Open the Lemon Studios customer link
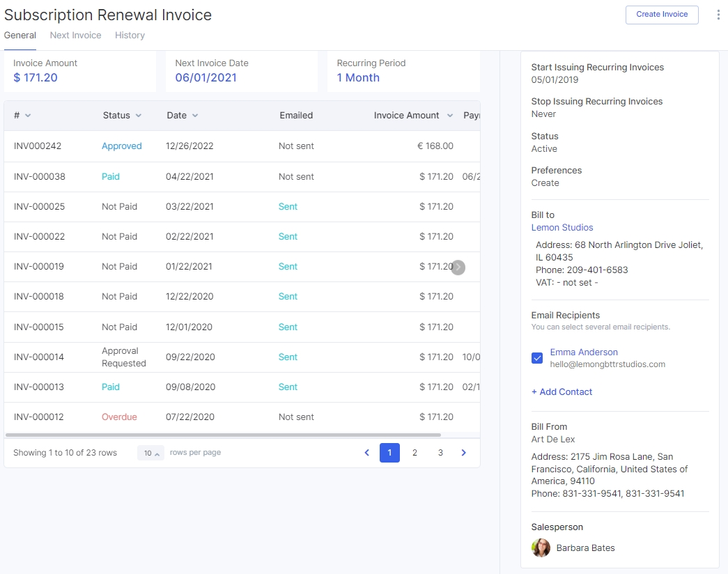Image resolution: width=728 pixels, height=574 pixels. [562, 228]
